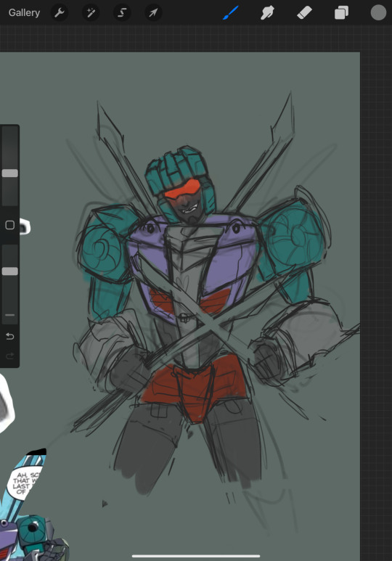Click the brush size slider handle

tap(10, 173)
